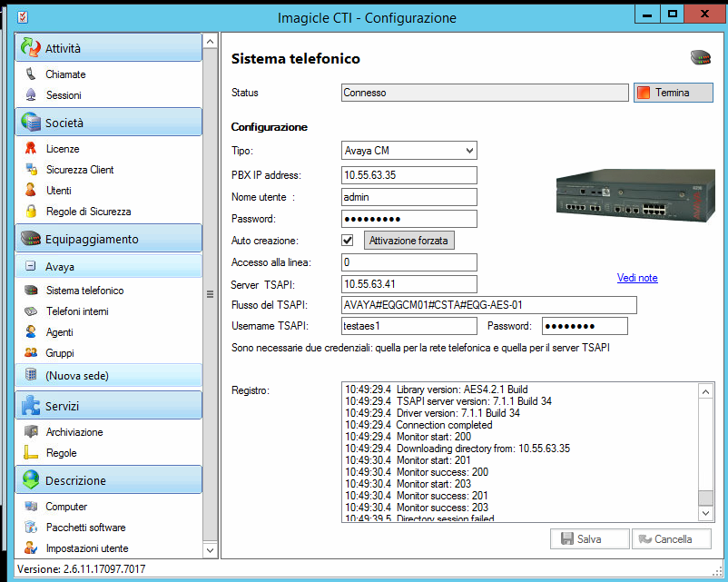Click the Sicurezza Client icon
The width and height of the screenshot is (728, 582).
31,170
